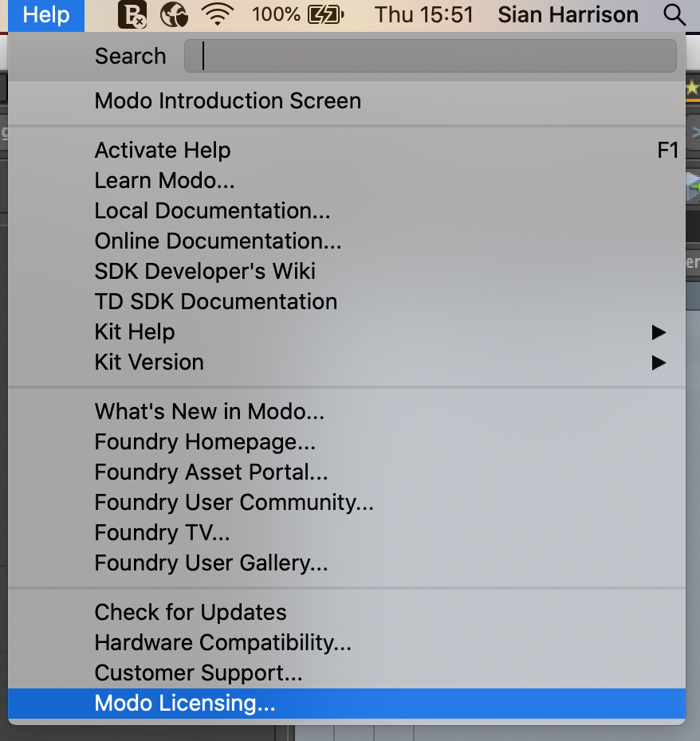
Task: Open Customer Support...
Action: tap(347, 673)
